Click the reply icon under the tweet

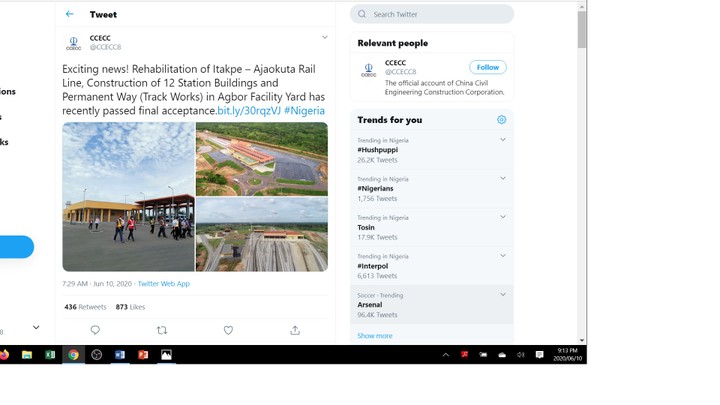click(95, 330)
